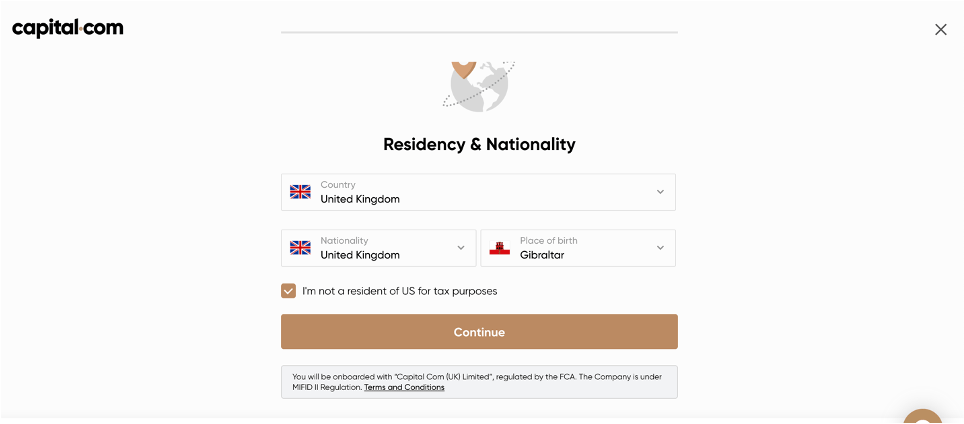Expand the Nationality dropdown chevron
The height and width of the screenshot is (424, 964).
click(x=461, y=248)
